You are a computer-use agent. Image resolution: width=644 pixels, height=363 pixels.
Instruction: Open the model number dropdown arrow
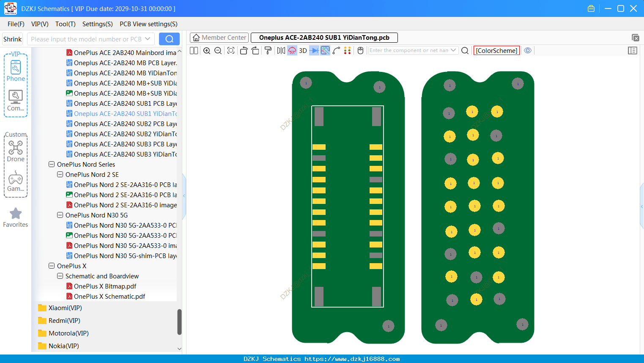[x=148, y=39]
